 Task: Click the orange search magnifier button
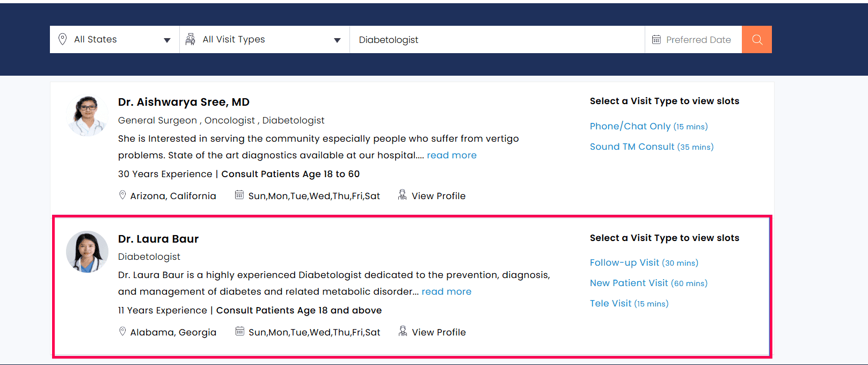coord(757,40)
